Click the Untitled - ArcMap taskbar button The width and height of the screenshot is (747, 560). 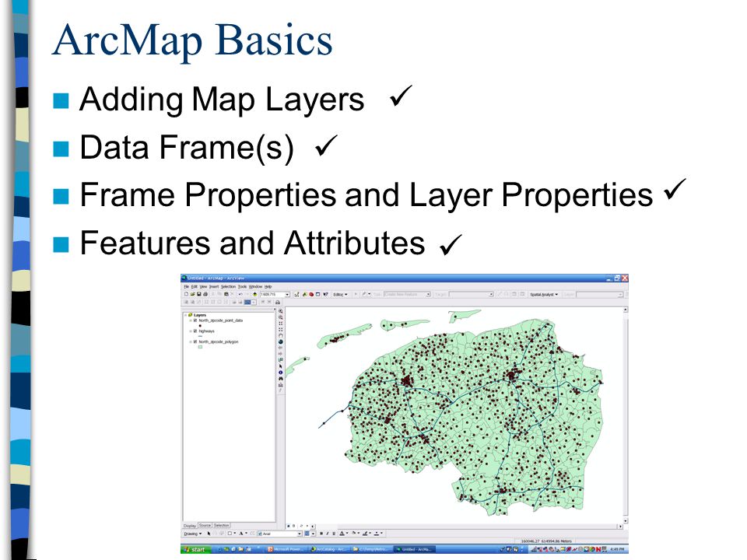415,550
